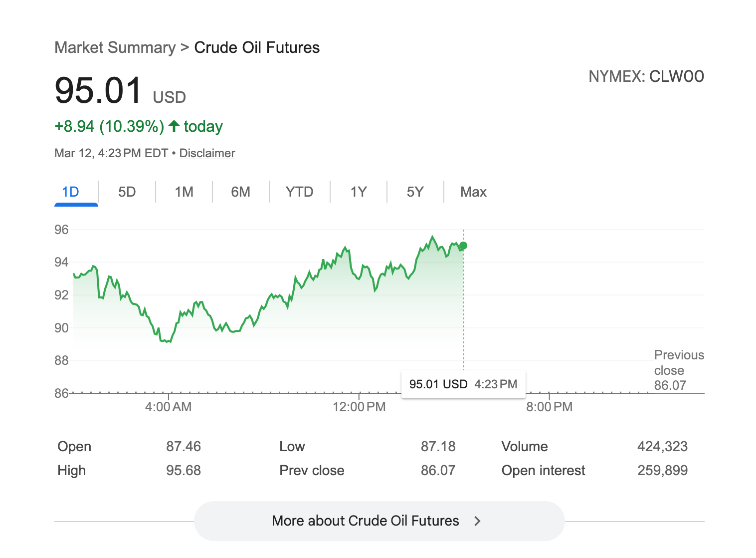Select the 1D tab
This screenshot has width=756, height=558.
pos(70,192)
